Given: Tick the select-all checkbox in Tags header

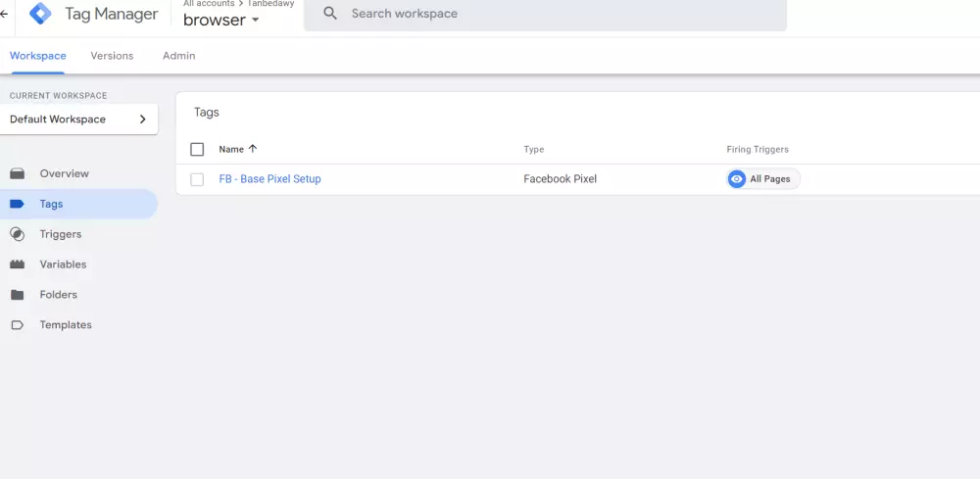Looking at the screenshot, I should (x=197, y=149).
